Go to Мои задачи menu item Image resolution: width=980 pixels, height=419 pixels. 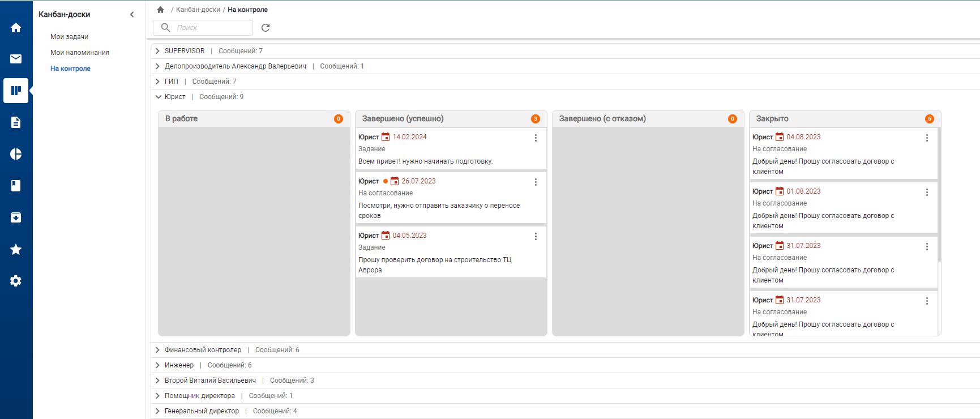(x=69, y=37)
